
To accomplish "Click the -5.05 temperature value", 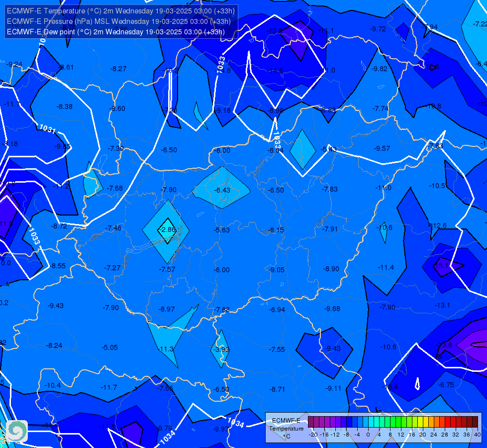I will pyautogui.click(x=109, y=347).
